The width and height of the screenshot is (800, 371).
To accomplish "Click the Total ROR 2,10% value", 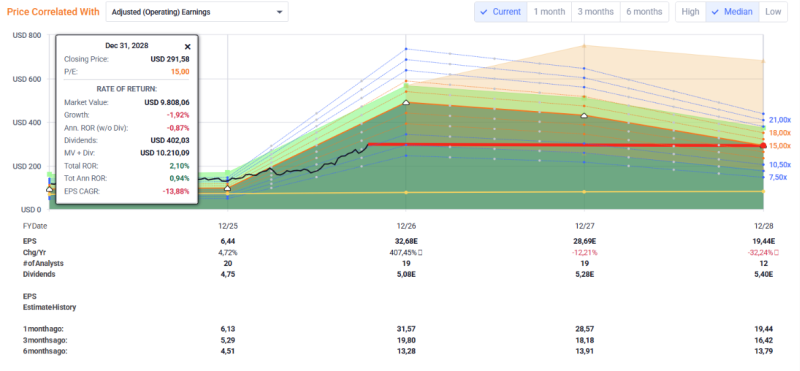I will [180, 165].
